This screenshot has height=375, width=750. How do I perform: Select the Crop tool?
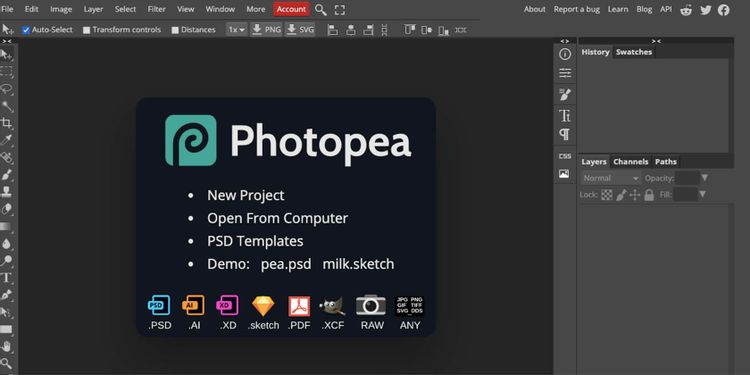(6, 123)
